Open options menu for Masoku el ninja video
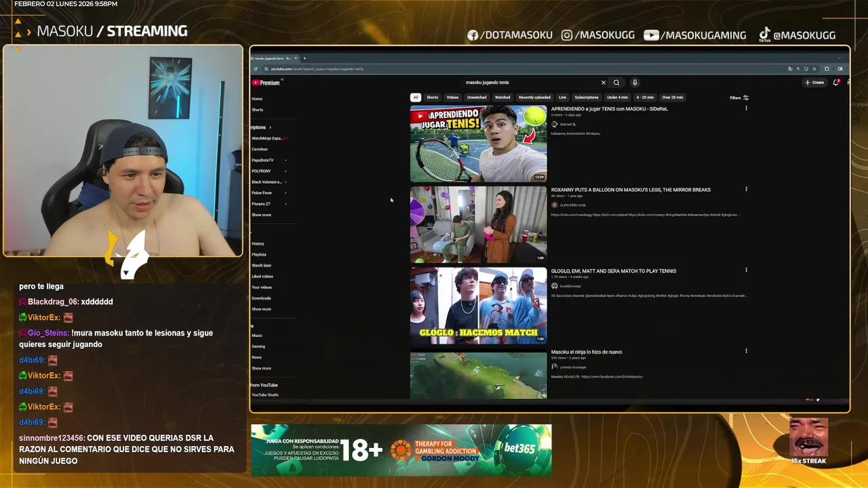 pyautogui.click(x=746, y=351)
